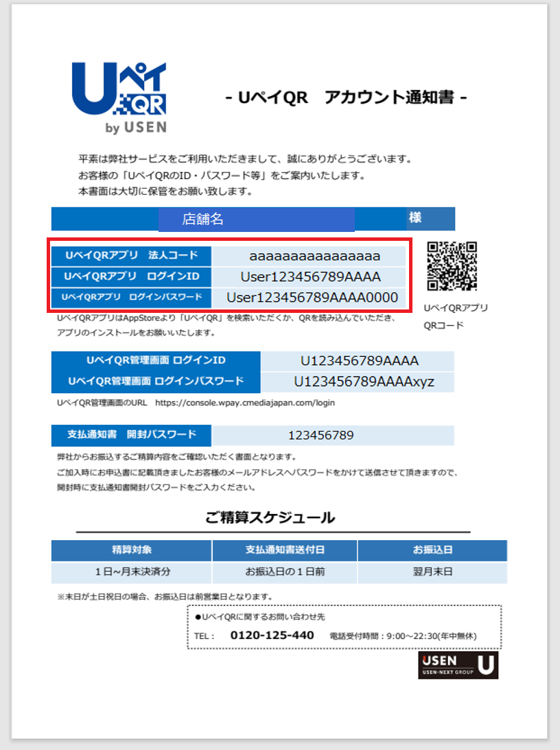
Task: Click the 支払通知書送付日 column header
Action: 285,550
